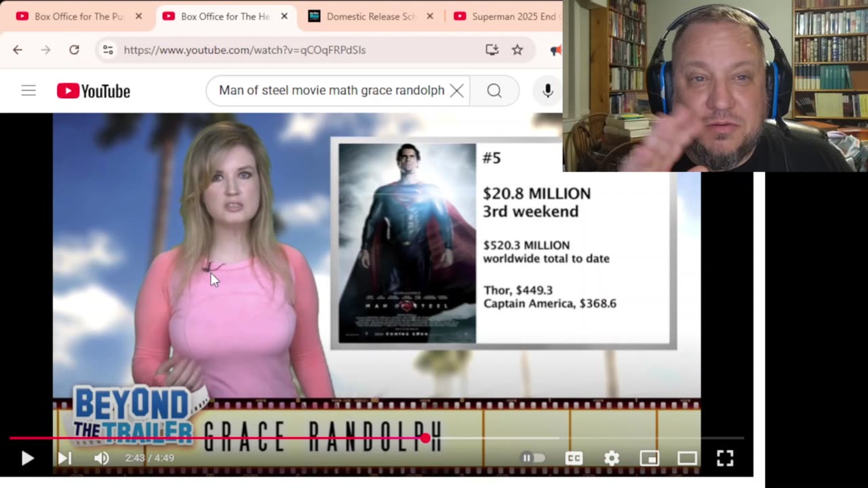This screenshot has width=868, height=488.
Task: Search with voice microphone button
Action: 548,91
